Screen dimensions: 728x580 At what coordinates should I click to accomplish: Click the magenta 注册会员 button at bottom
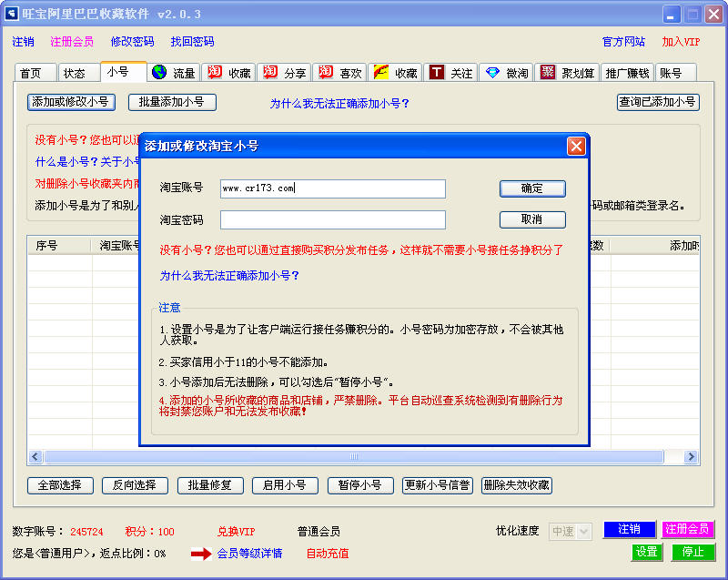click(x=688, y=529)
